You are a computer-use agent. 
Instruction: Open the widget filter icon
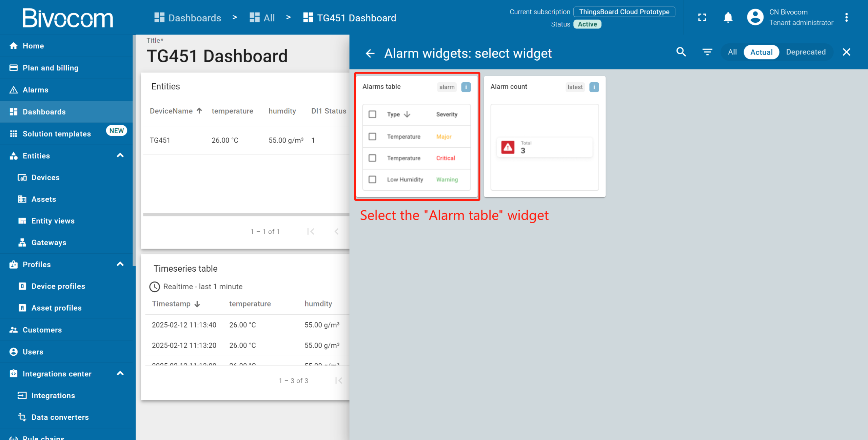point(707,52)
